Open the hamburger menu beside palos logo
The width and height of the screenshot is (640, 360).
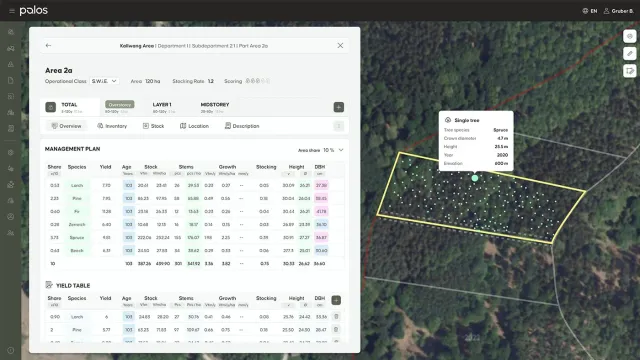click(x=12, y=11)
